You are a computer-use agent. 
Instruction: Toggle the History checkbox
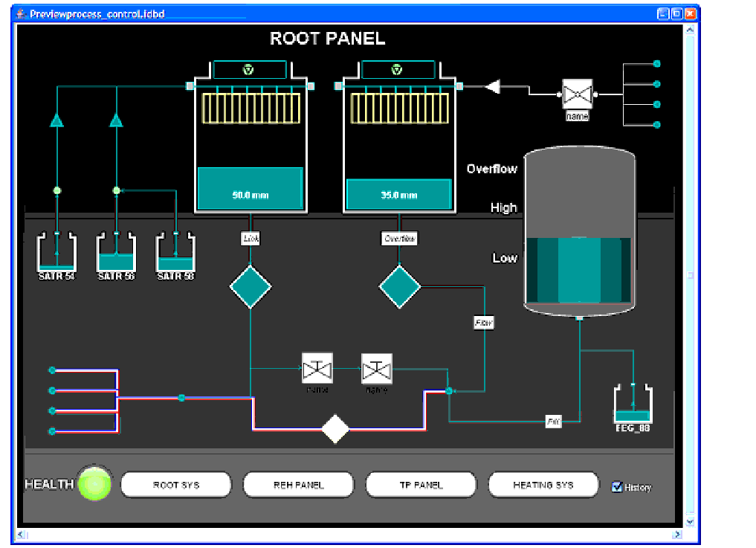pyautogui.click(x=616, y=486)
